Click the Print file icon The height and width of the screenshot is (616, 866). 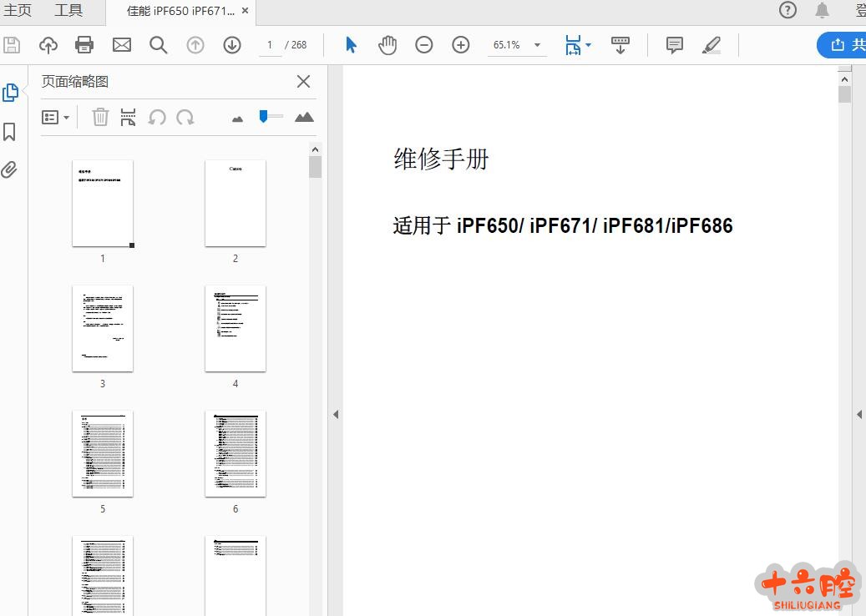pos(84,45)
